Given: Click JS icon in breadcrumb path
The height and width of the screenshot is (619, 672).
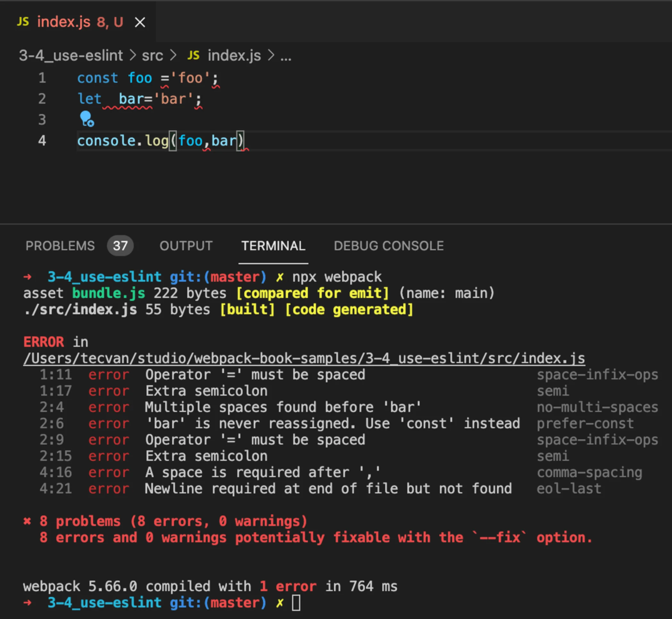Looking at the screenshot, I should click(x=193, y=55).
